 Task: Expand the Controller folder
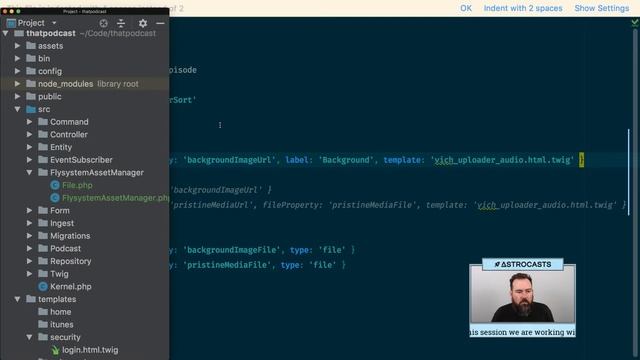[x=29, y=135]
